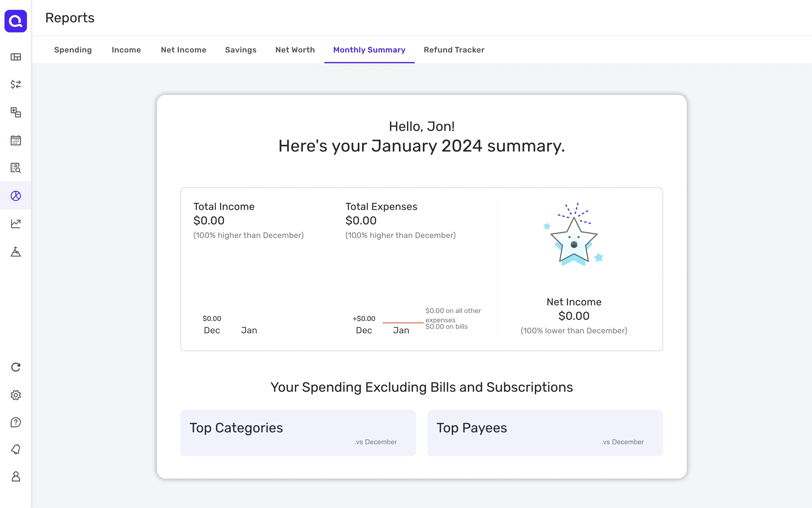Image resolution: width=812 pixels, height=508 pixels.
Task: Open the Help question mark icon
Action: click(16, 422)
